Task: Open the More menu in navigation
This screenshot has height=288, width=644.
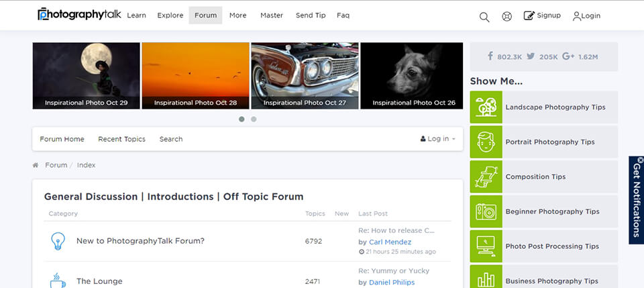Action: pos(237,15)
